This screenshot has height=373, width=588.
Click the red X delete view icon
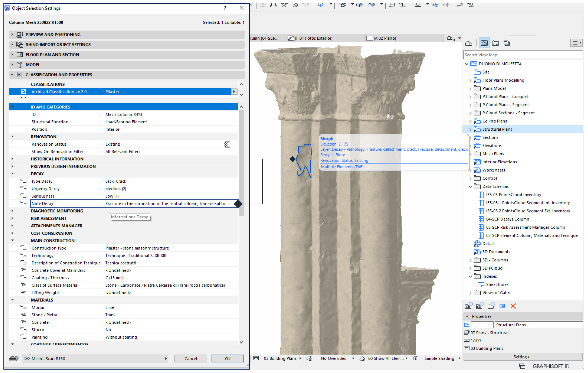tap(513, 306)
